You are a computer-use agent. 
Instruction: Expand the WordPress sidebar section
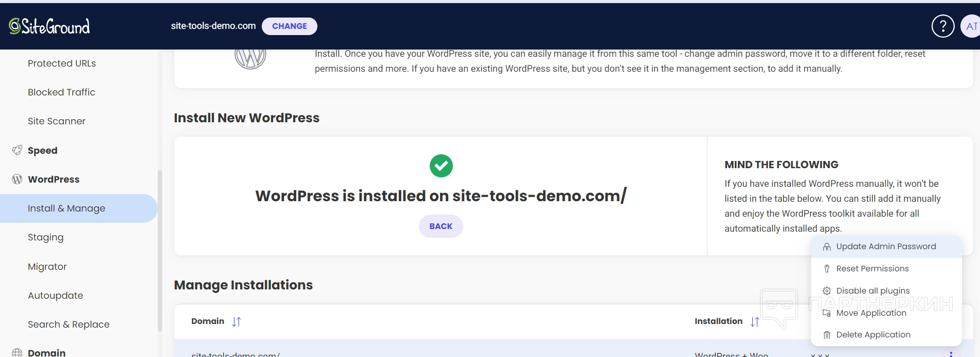[54, 179]
